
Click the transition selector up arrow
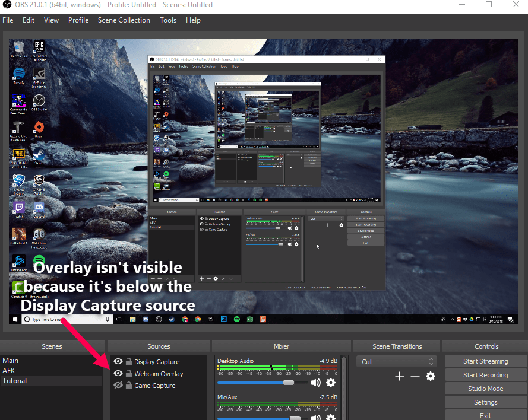(431, 359)
